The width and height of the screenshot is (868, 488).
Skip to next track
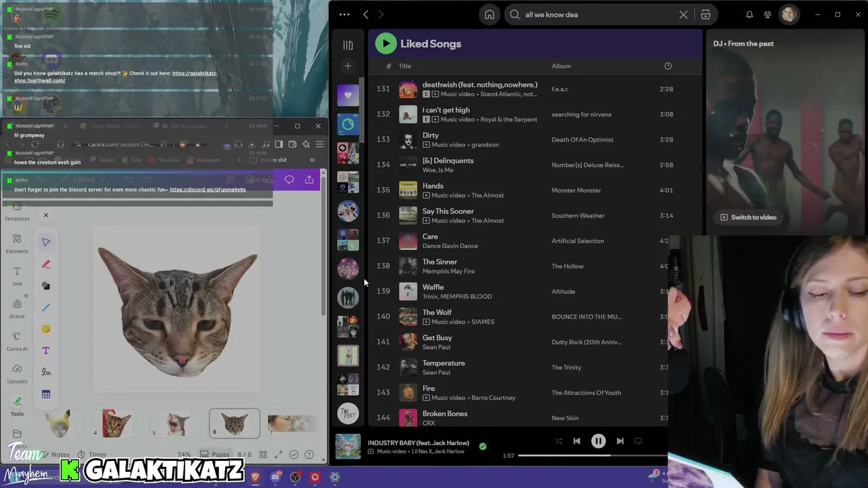(x=620, y=441)
